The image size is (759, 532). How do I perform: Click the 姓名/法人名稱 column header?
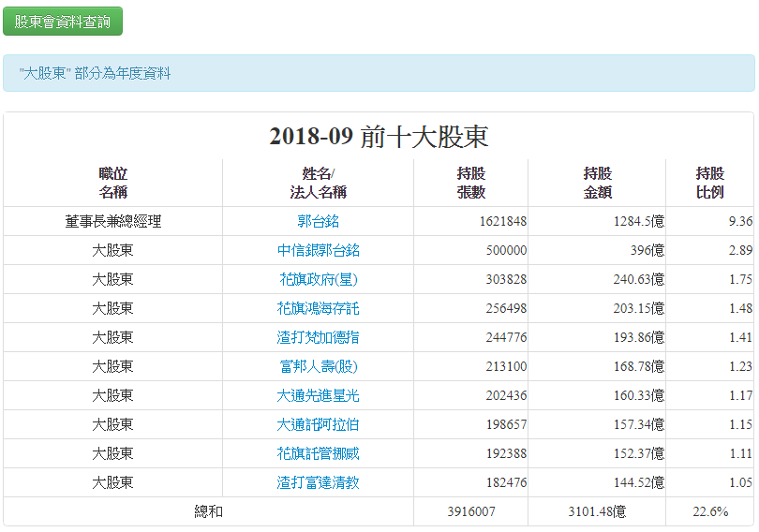point(319,183)
